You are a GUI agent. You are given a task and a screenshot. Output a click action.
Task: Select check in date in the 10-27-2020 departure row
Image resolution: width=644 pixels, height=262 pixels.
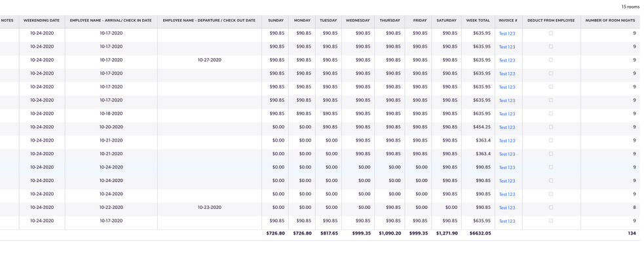point(111,60)
